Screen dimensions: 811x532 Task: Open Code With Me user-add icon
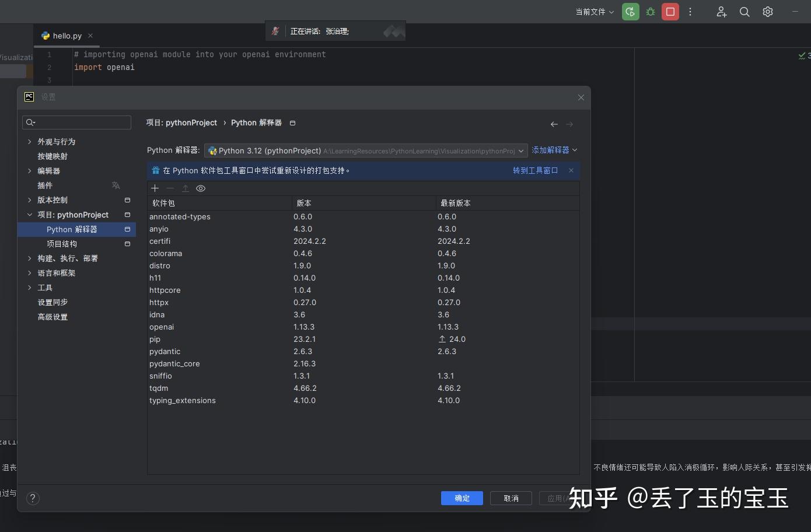[721, 12]
